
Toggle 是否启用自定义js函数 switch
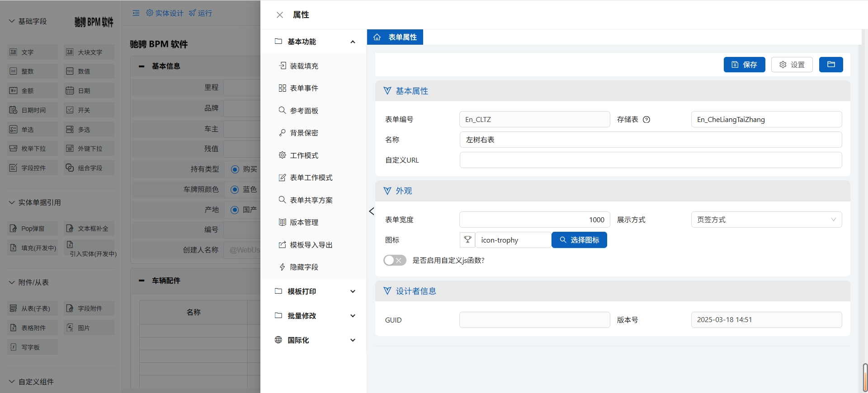(x=394, y=260)
